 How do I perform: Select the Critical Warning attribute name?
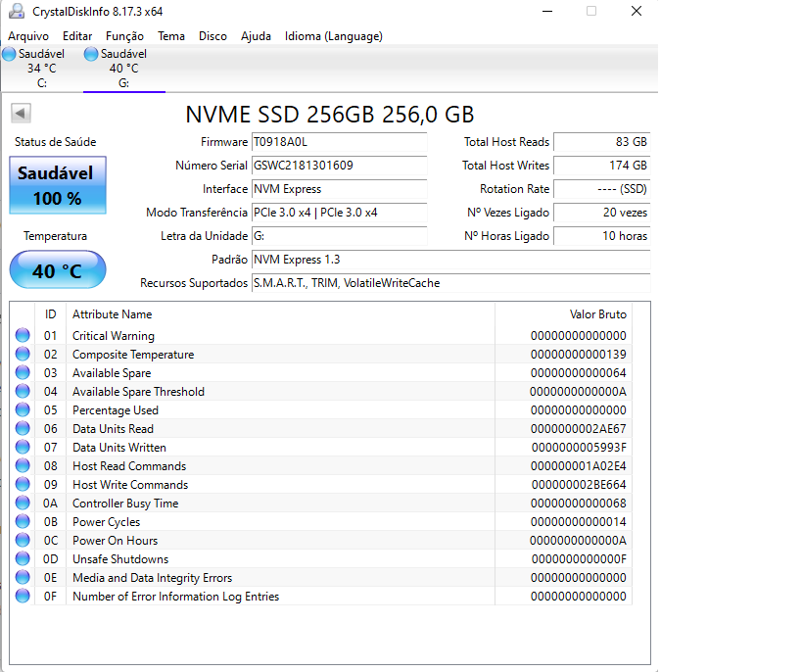pos(114,336)
